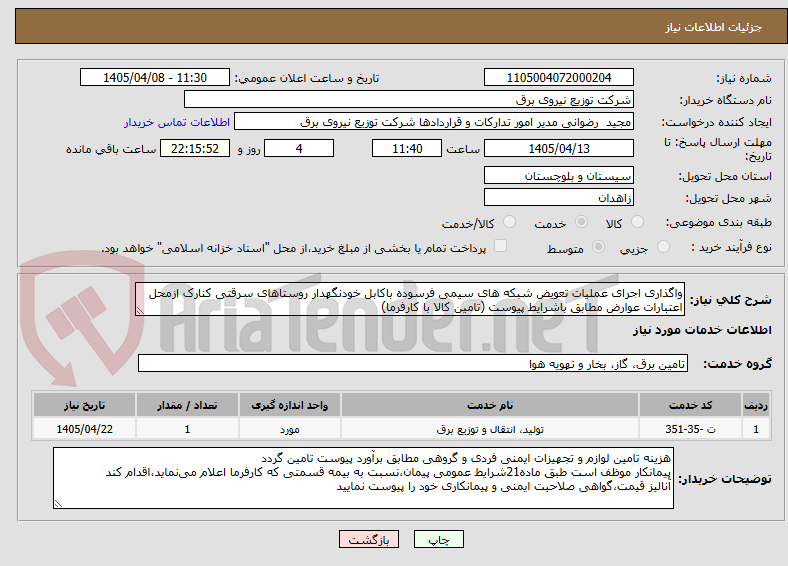This screenshot has width=788, height=566.
Task: Click the واحد اندازه گیری column header
Action: point(289,405)
